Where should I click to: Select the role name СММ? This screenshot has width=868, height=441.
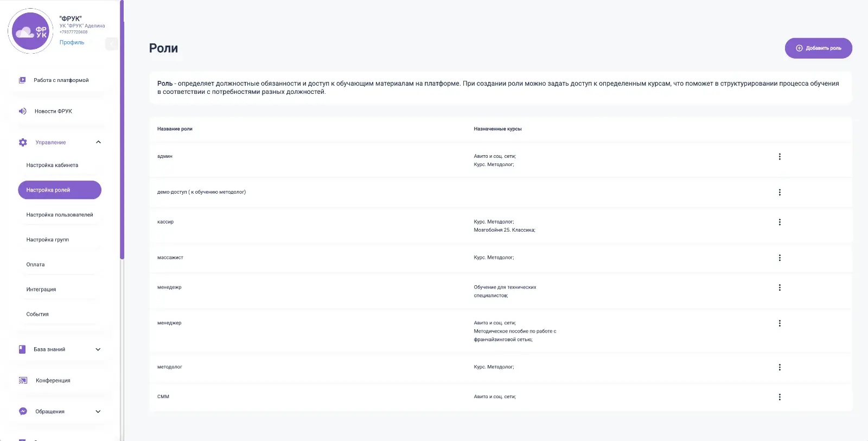click(163, 397)
